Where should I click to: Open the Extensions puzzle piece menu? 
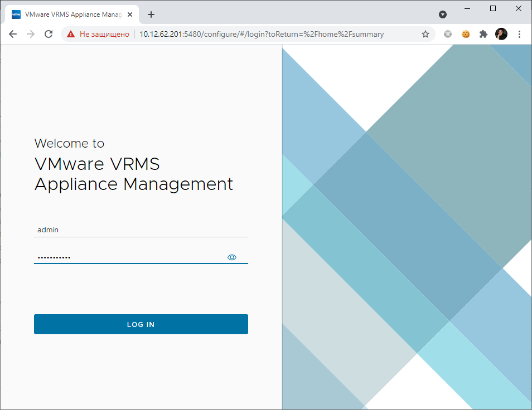pyautogui.click(x=483, y=34)
